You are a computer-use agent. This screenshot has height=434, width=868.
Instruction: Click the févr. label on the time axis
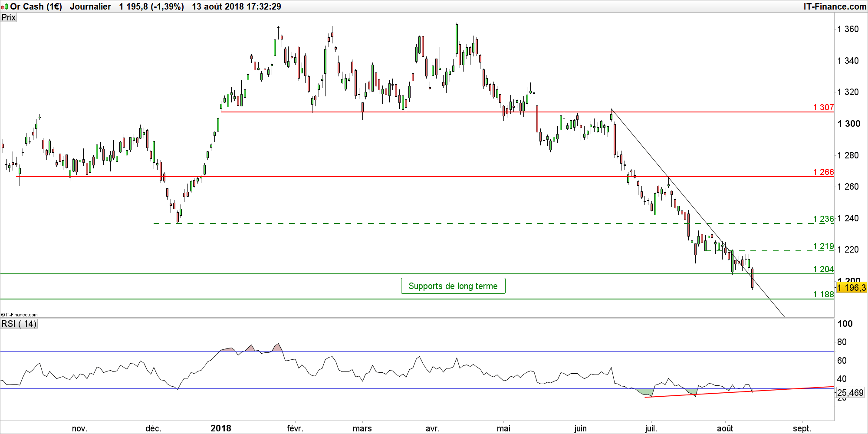(295, 428)
